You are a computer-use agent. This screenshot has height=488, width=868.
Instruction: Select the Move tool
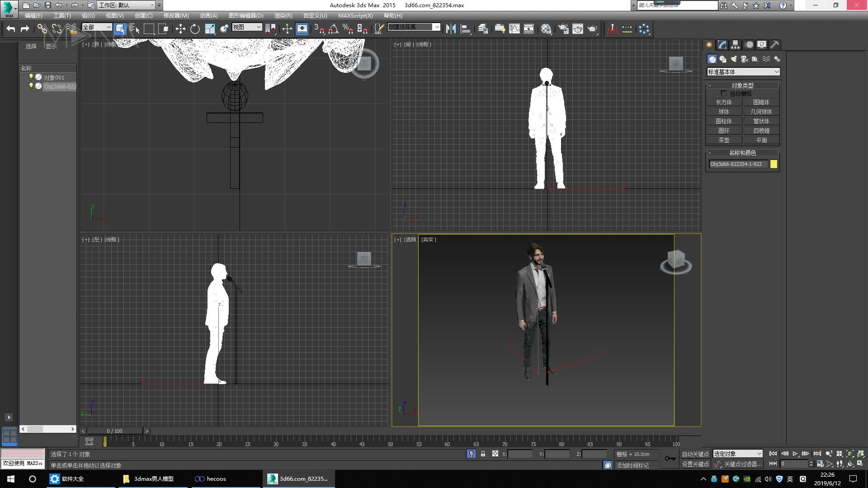pos(180,29)
